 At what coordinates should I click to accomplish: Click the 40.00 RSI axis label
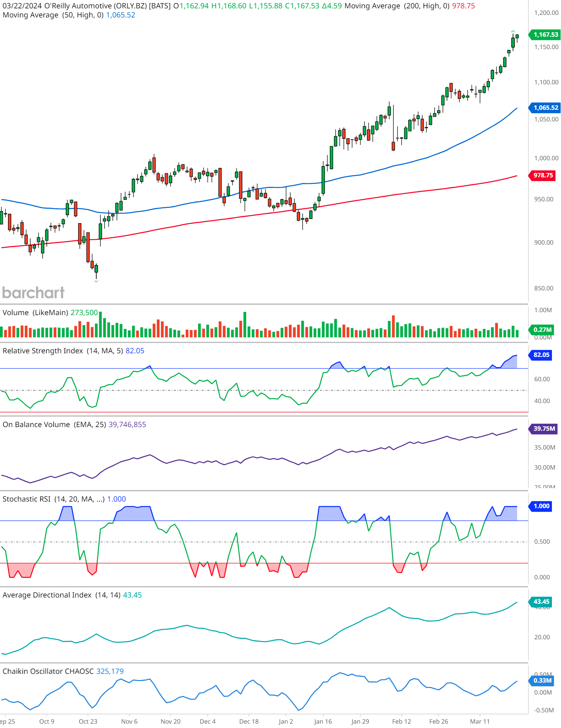[542, 401]
